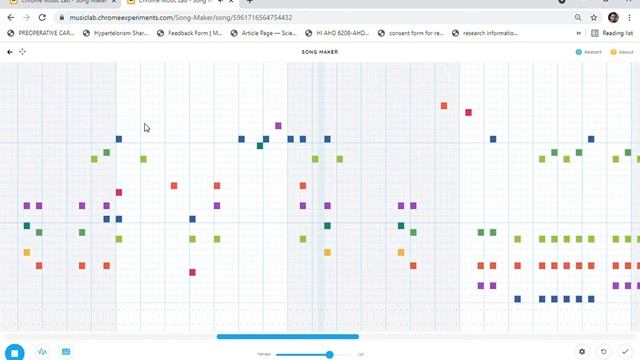The height and width of the screenshot is (360, 640).
Task: Open the Song Maker settings gear
Action: (x=582, y=351)
